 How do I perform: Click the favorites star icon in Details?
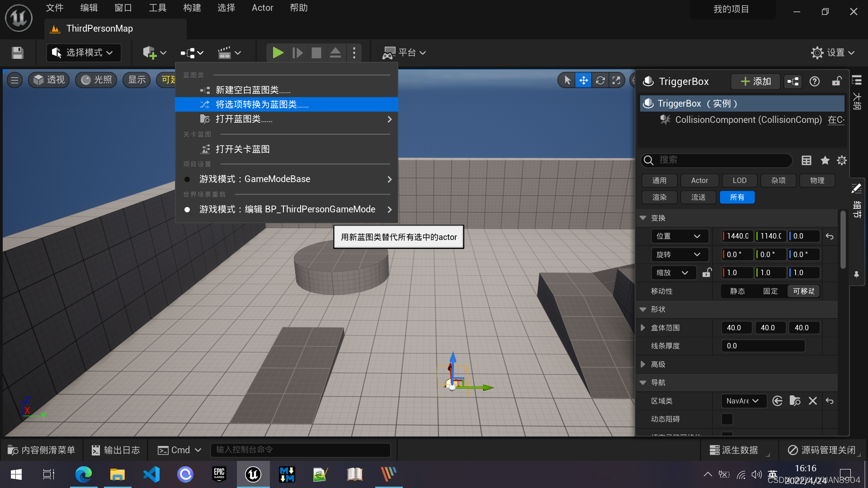tap(825, 160)
